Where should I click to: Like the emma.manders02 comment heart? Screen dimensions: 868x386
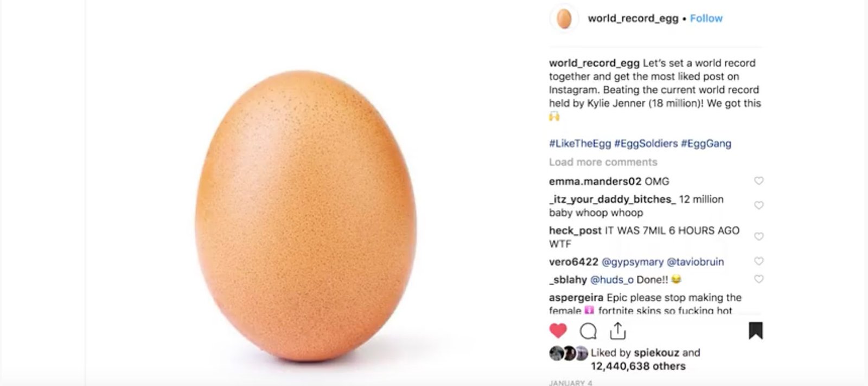(759, 181)
